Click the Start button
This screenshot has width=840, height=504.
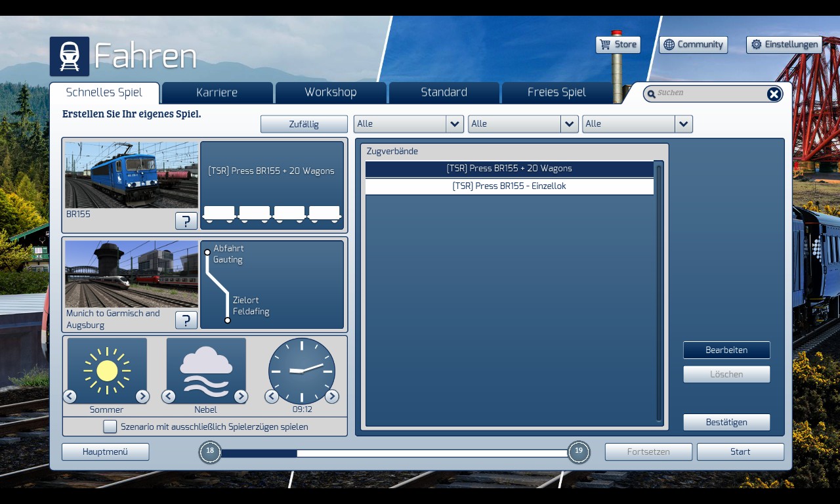tap(740, 451)
